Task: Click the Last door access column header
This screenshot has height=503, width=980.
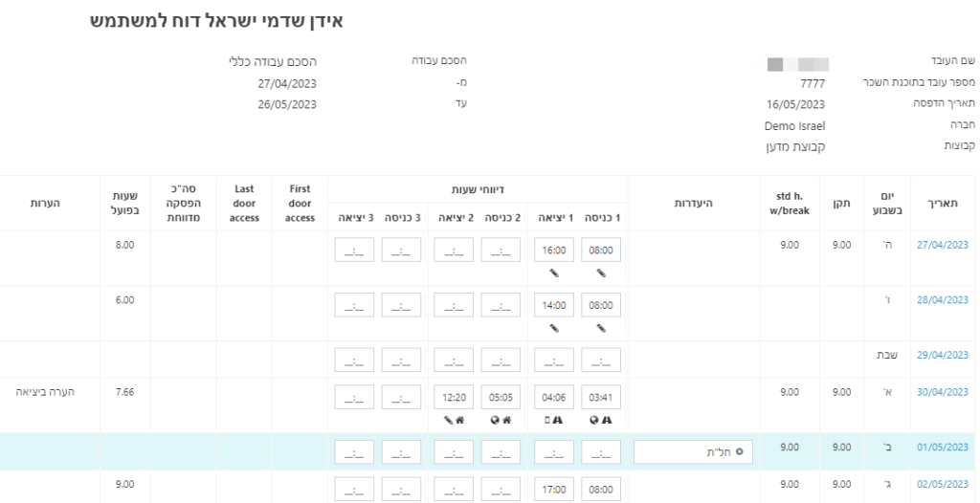Action: click(x=244, y=203)
